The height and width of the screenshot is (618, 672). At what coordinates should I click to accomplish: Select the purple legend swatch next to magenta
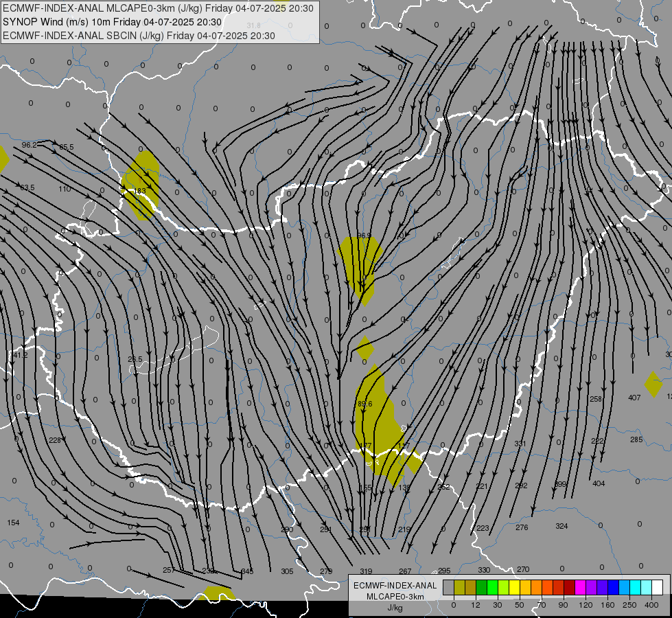(592, 588)
